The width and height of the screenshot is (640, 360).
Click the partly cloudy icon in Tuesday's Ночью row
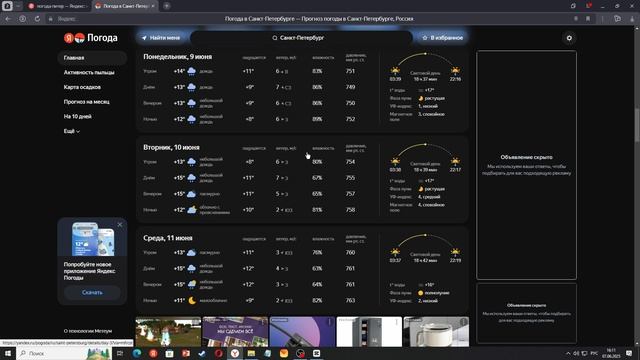tap(191, 210)
